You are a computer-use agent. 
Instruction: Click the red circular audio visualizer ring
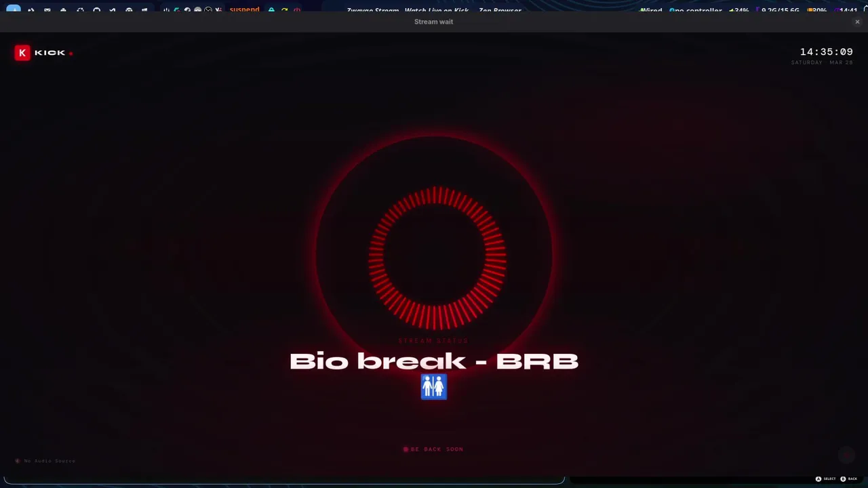[x=437, y=258]
